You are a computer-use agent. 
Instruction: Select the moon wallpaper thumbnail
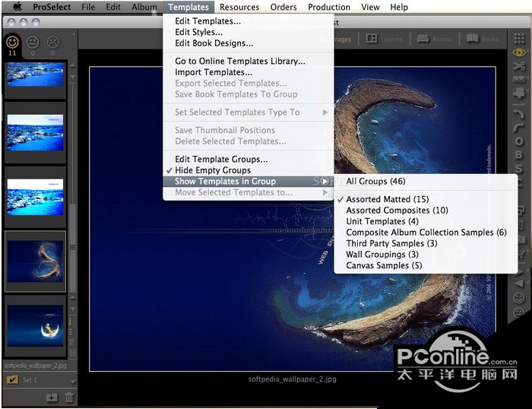point(35,327)
